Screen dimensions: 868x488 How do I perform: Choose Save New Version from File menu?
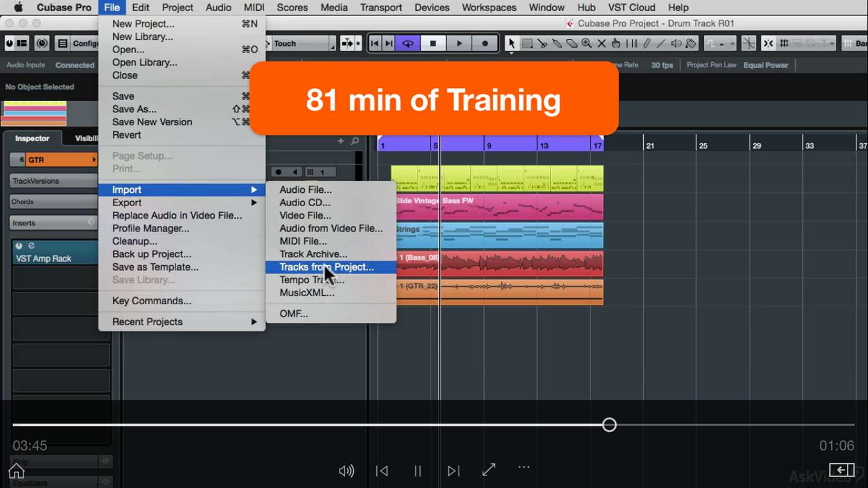tap(181, 122)
